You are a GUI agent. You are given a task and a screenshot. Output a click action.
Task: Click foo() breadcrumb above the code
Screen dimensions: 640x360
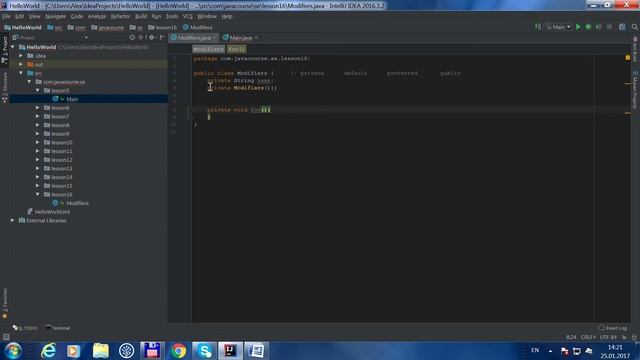[x=236, y=49]
